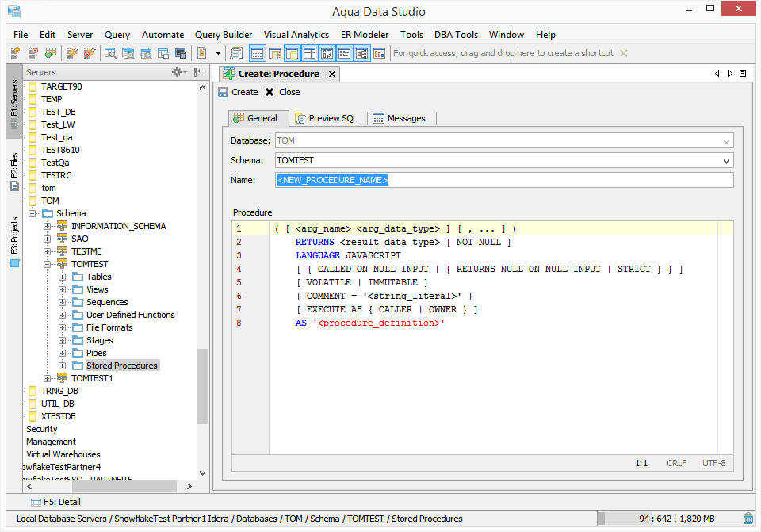Click the tab list icon in editor
761x532 pixels.
tap(743, 74)
